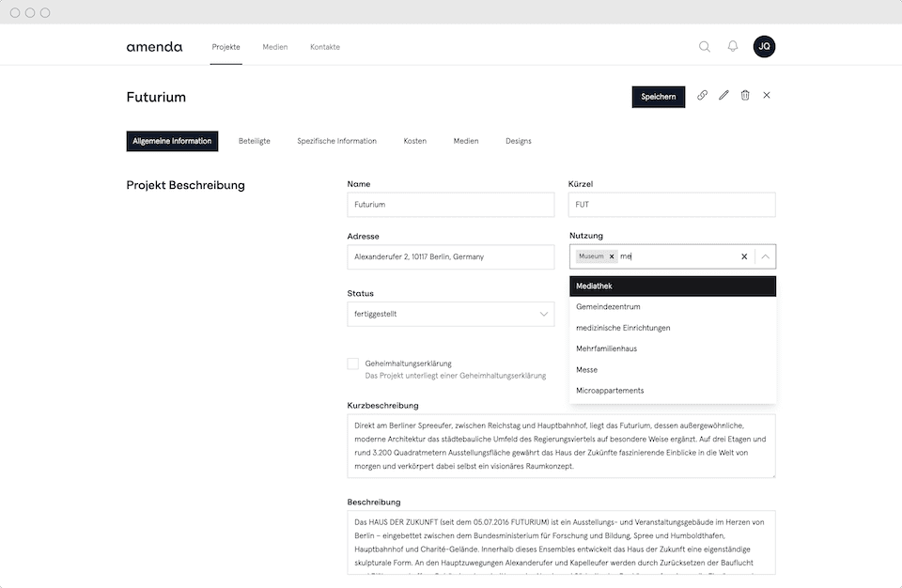Enable the Geheimhaltungserklärung checkbox
Screen dimensions: 902x588
pos(353,364)
